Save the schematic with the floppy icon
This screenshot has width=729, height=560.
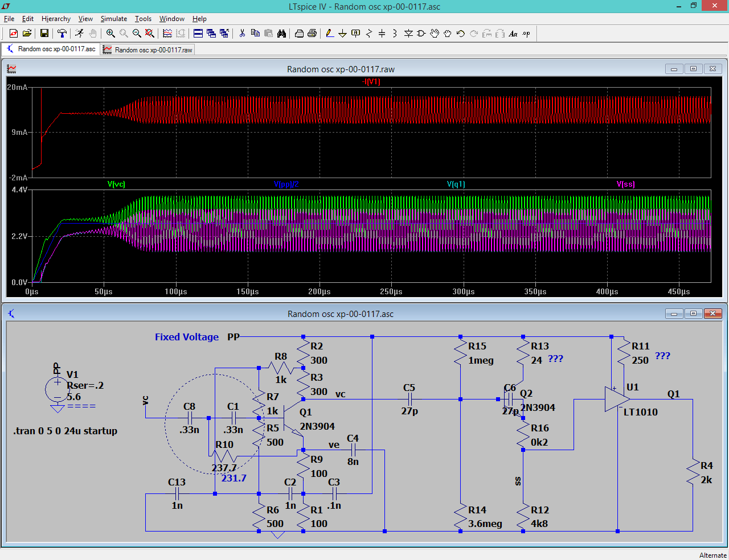(x=44, y=34)
